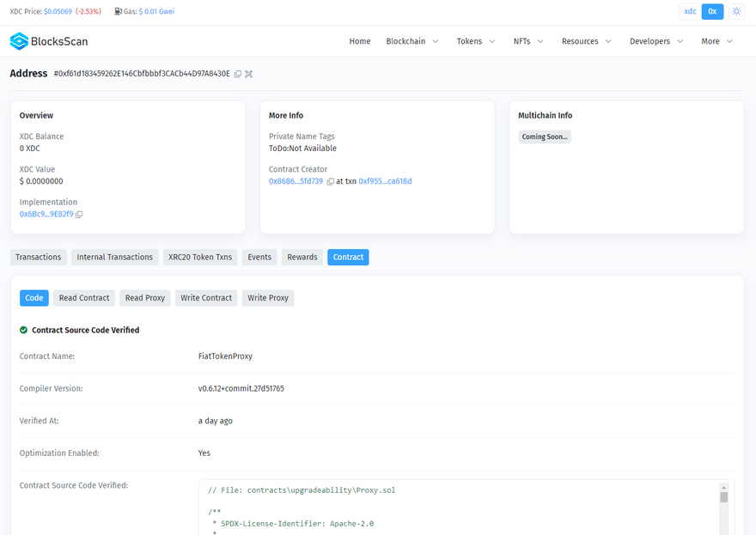Viewport: 756px width, 535px height.
Task: Go to Home in navigation bar
Action: (x=360, y=41)
